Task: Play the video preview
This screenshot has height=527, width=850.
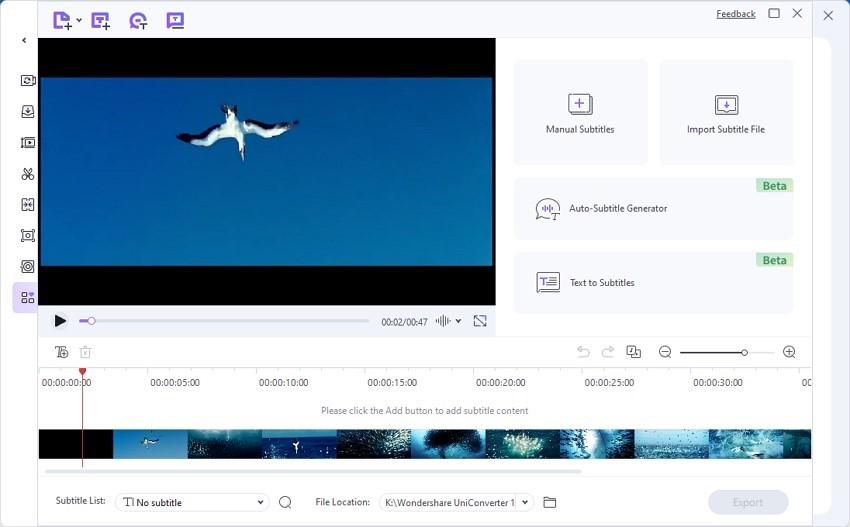Action: pos(60,321)
